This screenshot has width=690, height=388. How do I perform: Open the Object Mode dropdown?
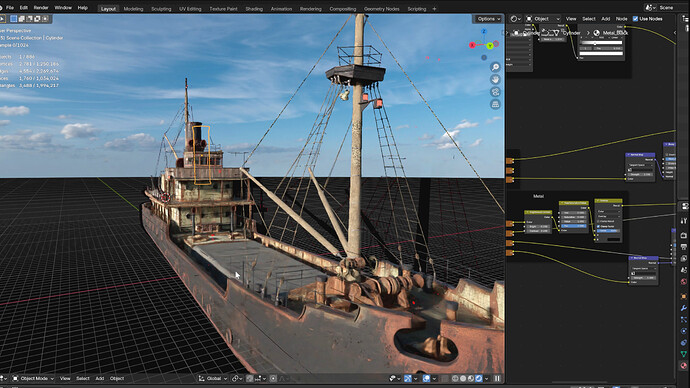(33, 378)
